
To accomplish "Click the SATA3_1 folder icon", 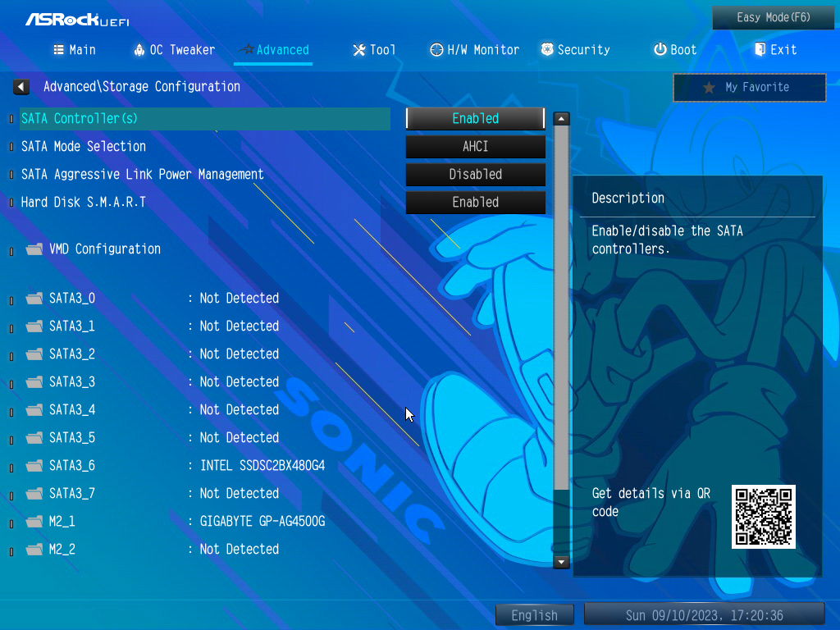I will point(34,326).
